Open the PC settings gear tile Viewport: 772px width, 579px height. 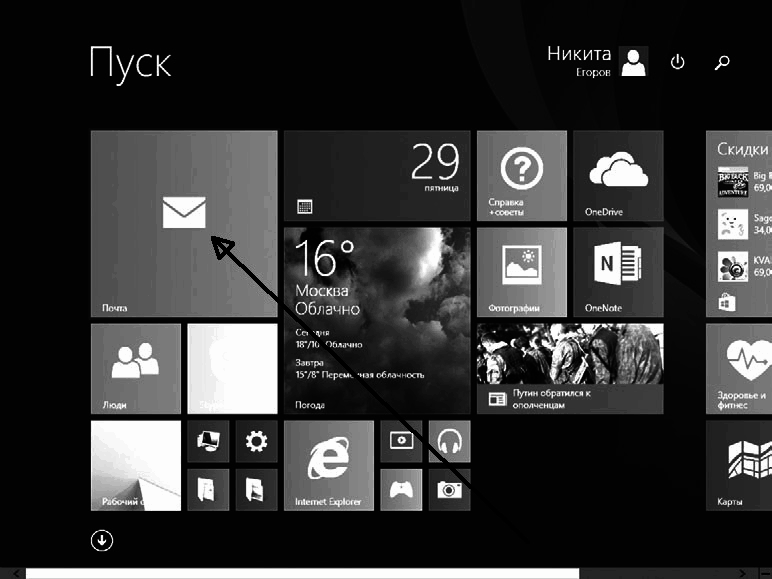pos(257,441)
